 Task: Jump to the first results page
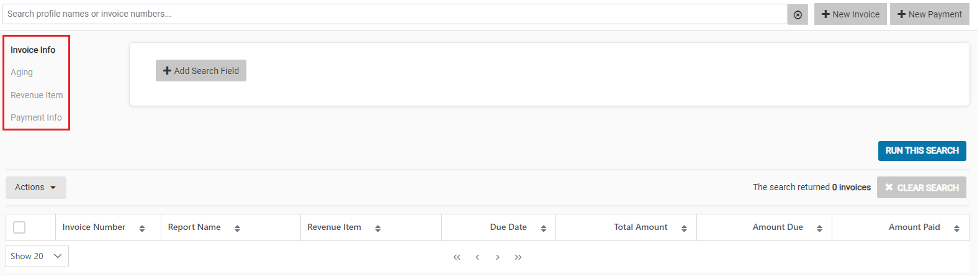tap(457, 257)
